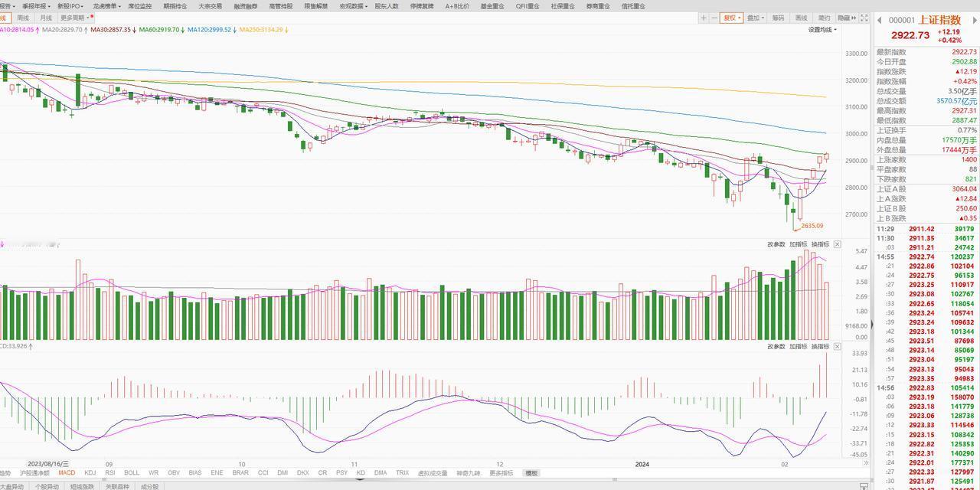Click the MA250:3134.29 average label
Screen dimensions: 980x490
(x=263, y=30)
